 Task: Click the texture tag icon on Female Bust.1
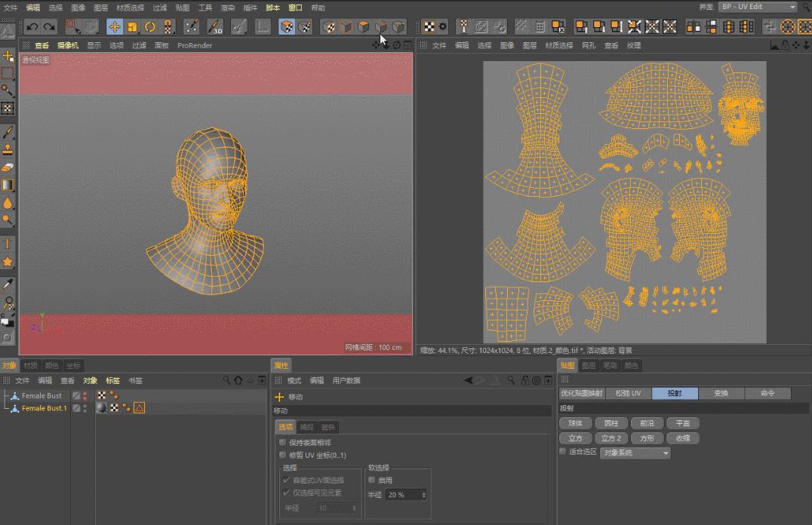tap(113, 407)
